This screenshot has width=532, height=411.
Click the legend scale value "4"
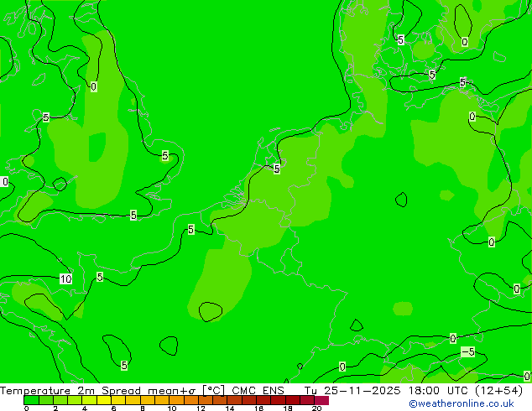85,408
